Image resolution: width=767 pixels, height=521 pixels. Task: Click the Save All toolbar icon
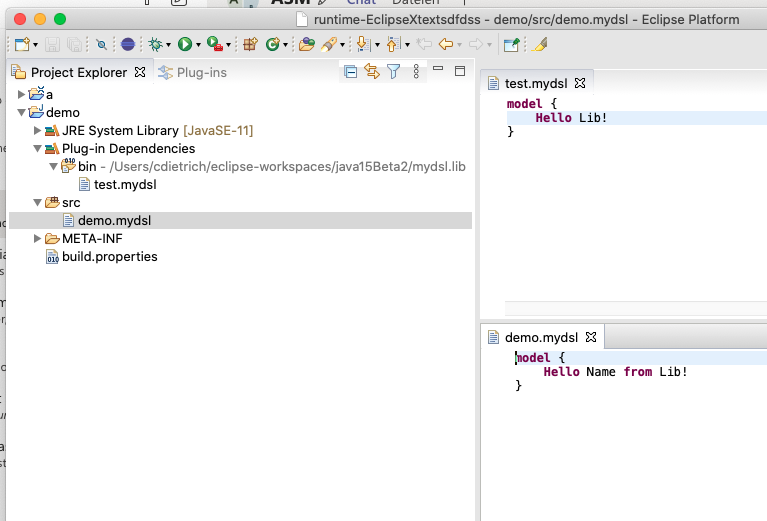(x=74, y=45)
